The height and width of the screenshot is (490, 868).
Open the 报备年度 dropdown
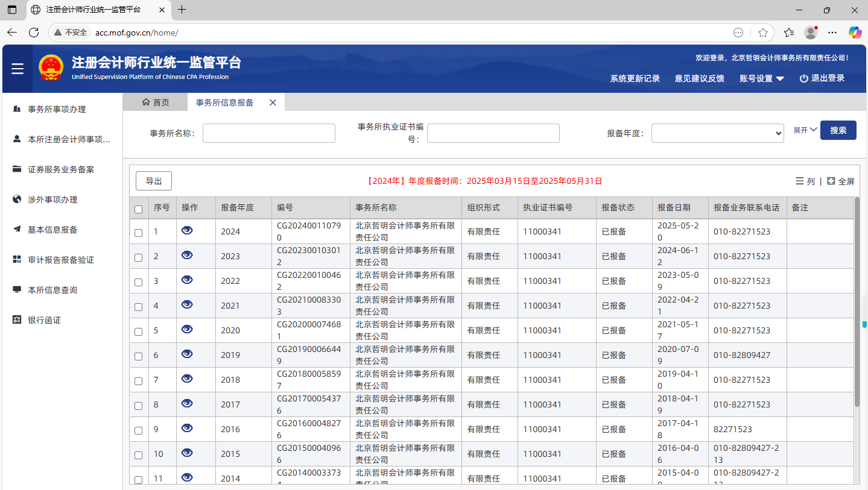[x=717, y=133]
